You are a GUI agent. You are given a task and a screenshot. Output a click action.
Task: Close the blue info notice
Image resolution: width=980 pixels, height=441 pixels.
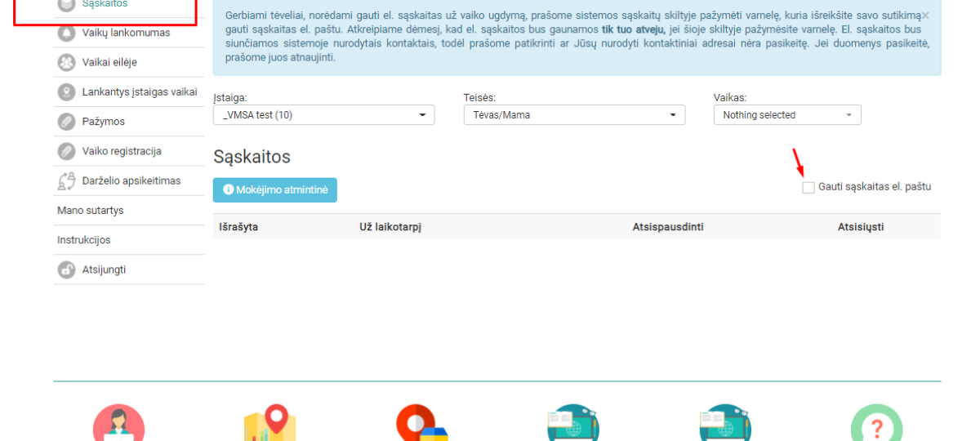(925, 16)
